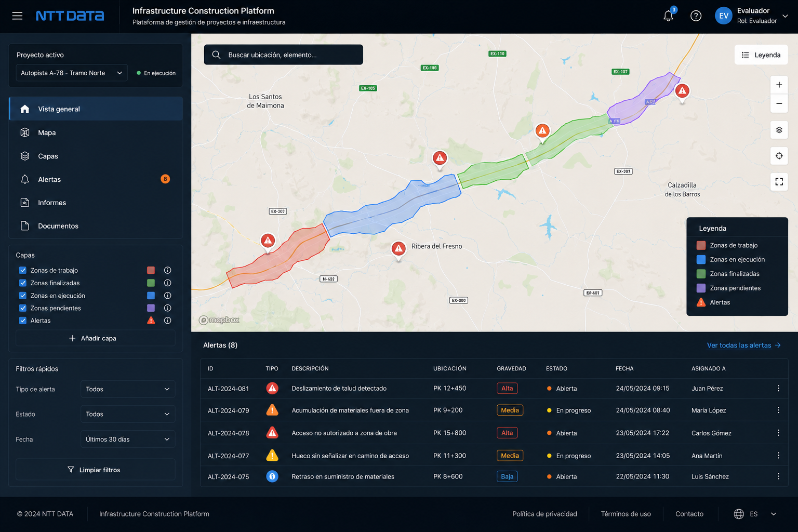Show info for Zonas finalizadas layer

167,283
